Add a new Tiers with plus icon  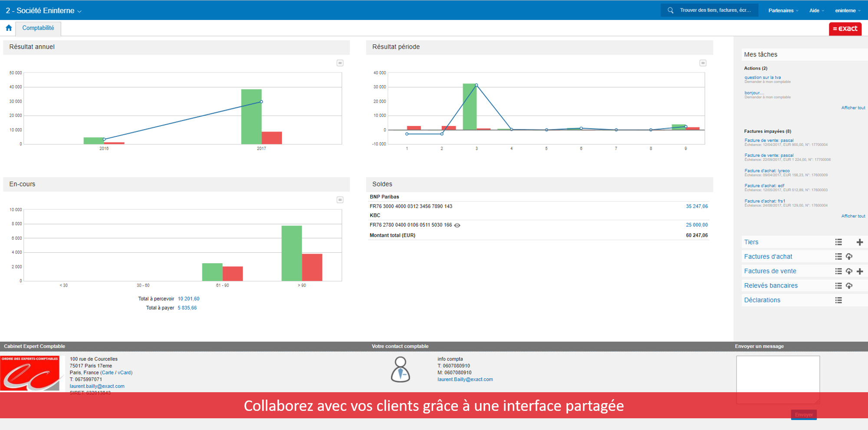click(x=860, y=242)
